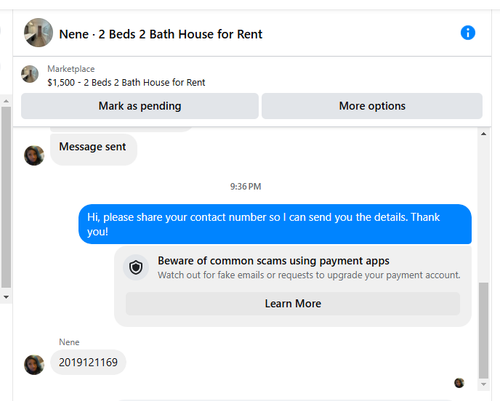Click the left panel scrollbar thumb
500x401 pixels.
coord(6,197)
